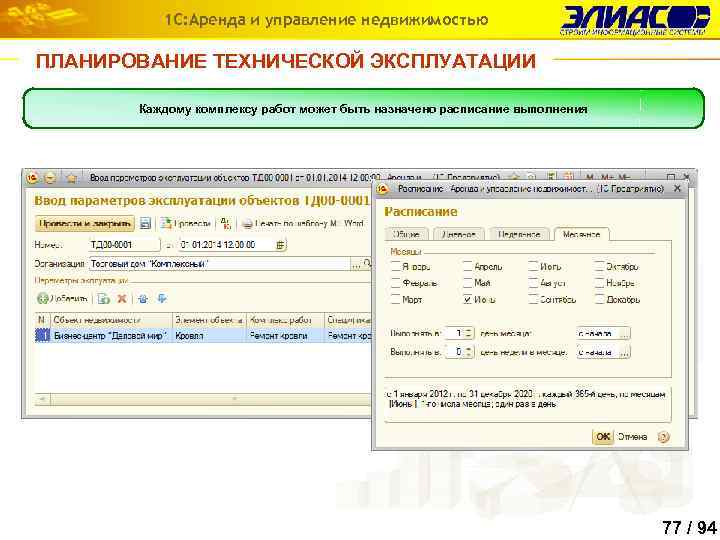The height and width of the screenshot is (540, 720).
Task: Adjust the day-of-month spinner showing 1
Action: (468, 334)
